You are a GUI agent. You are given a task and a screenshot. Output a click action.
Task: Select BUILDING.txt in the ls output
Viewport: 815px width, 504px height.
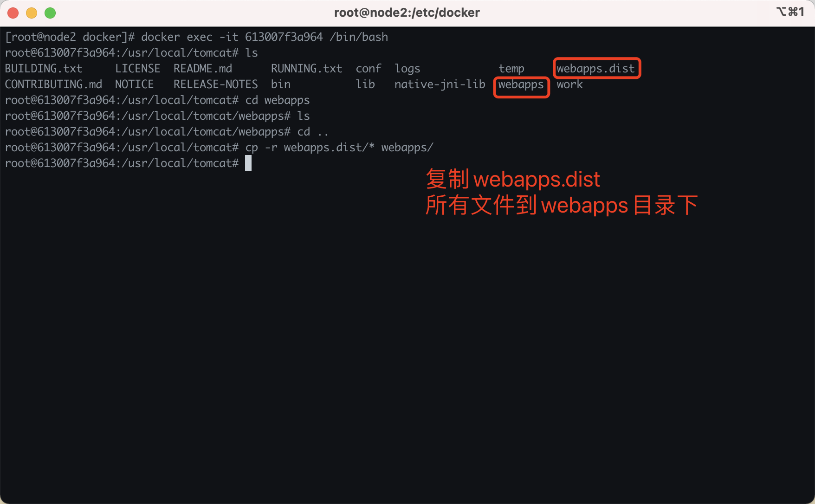[44, 69]
